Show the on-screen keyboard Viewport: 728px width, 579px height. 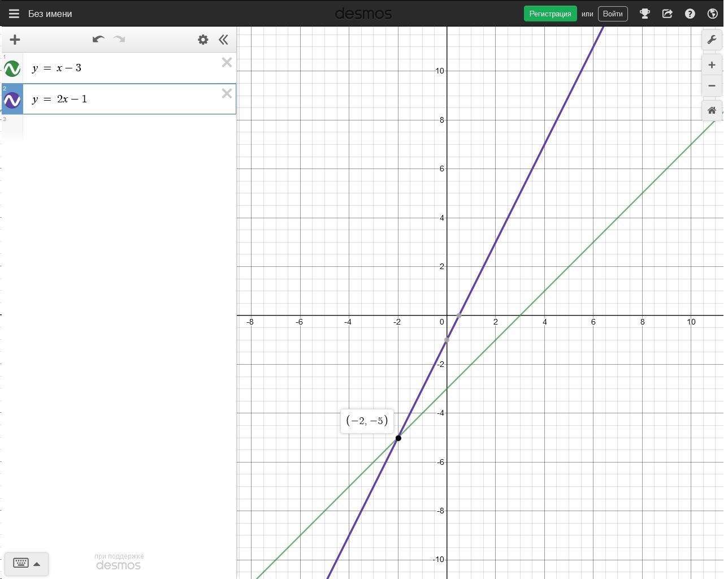click(21, 563)
